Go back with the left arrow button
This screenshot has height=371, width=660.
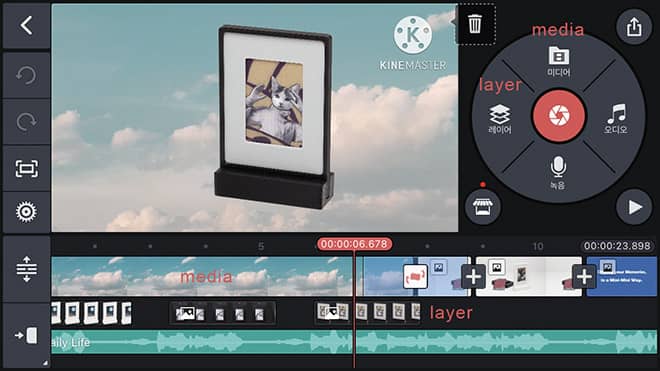coord(26,25)
